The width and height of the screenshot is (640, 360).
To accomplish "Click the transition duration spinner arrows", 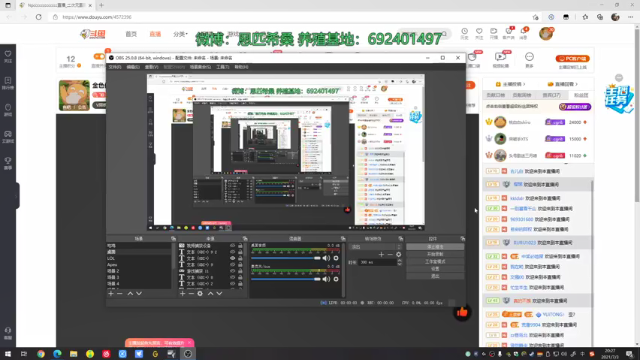I will point(400,262).
